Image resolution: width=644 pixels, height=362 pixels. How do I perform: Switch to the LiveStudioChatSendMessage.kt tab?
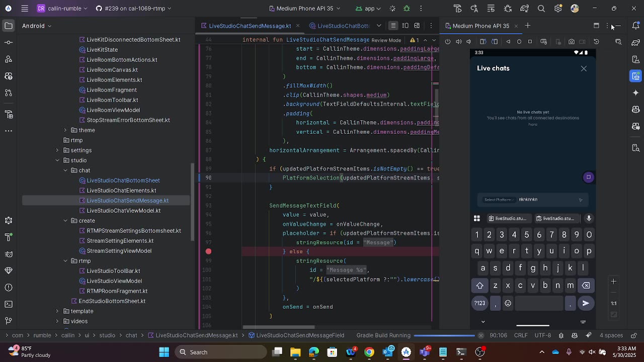[250, 26]
